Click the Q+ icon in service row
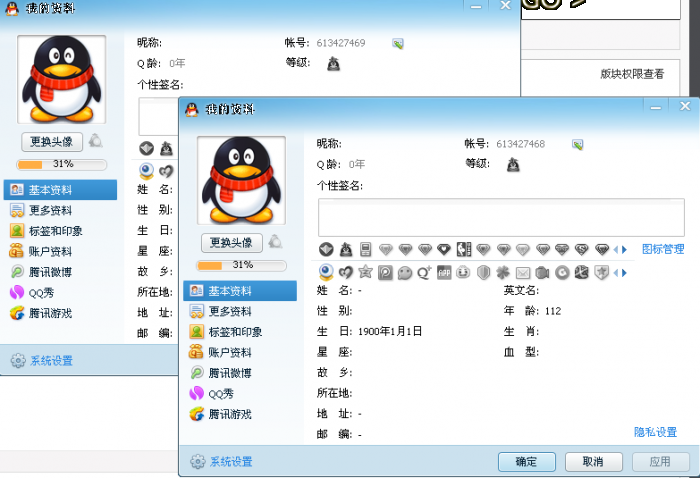The height and width of the screenshot is (478, 700). [x=424, y=272]
